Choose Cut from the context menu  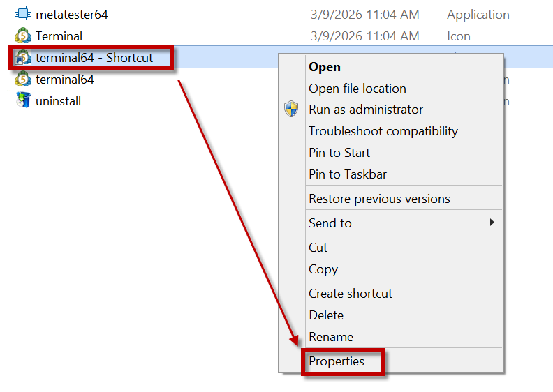318,248
